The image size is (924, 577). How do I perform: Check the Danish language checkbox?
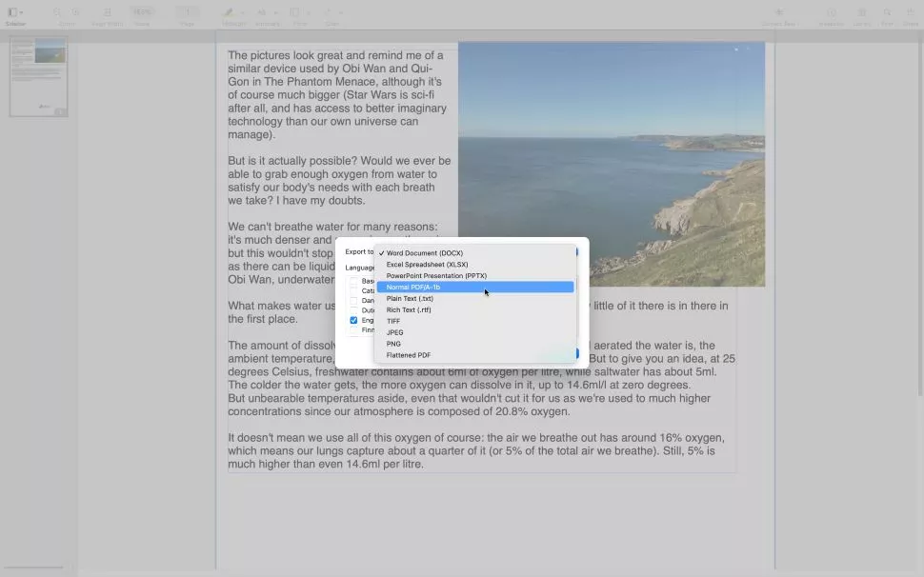(x=353, y=301)
